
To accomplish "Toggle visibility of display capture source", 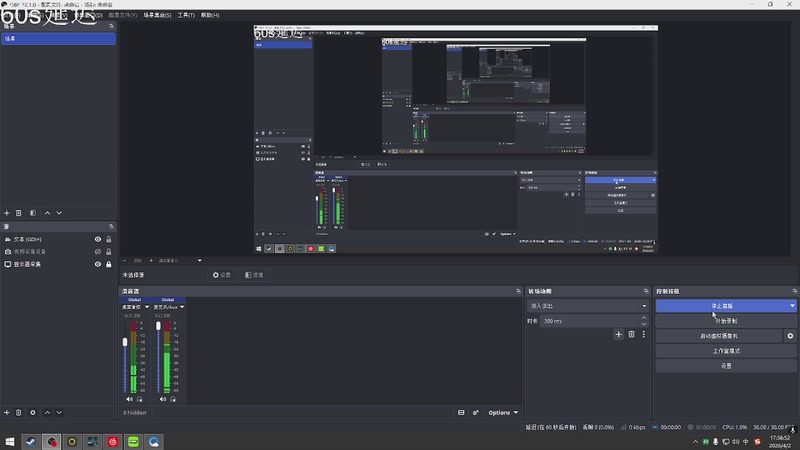I will tap(97, 264).
